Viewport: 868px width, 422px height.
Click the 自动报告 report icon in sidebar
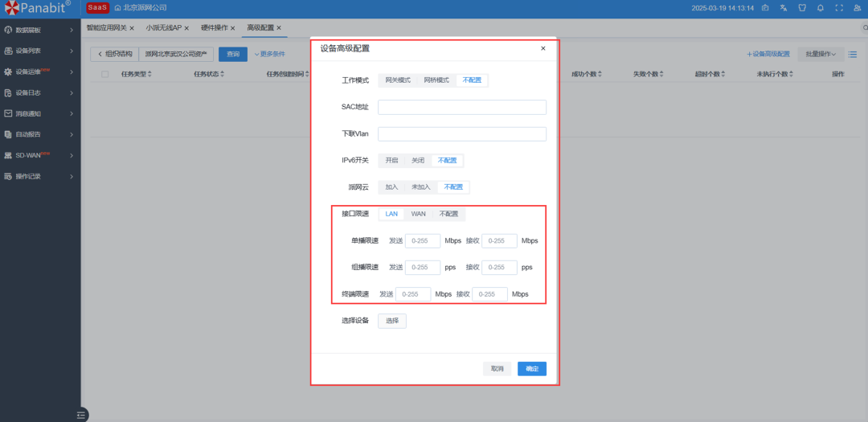[8, 134]
